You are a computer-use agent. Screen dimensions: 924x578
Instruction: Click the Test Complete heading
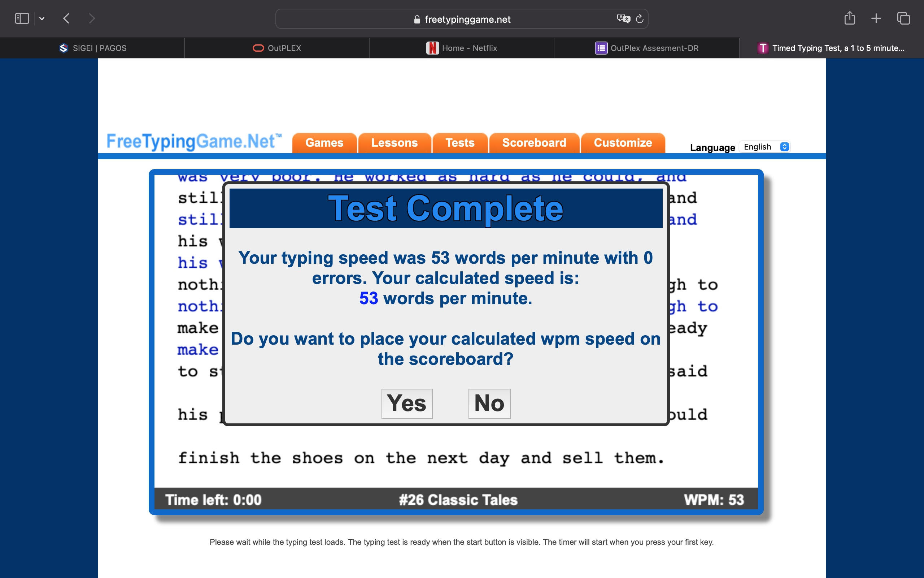(446, 208)
